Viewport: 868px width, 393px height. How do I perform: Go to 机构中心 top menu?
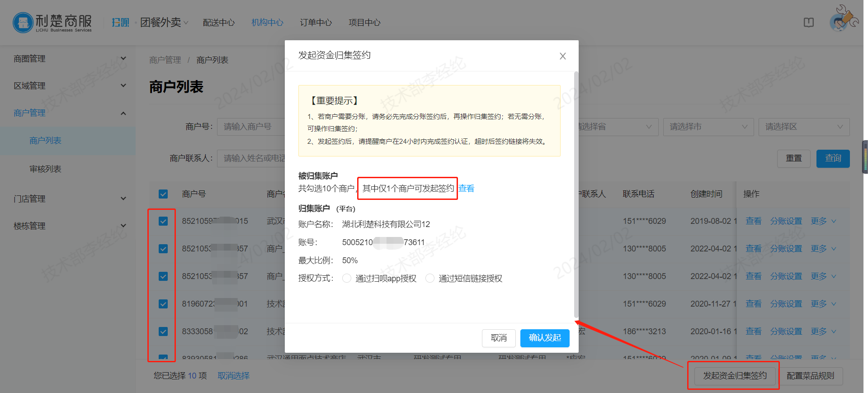pyautogui.click(x=267, y=23)
